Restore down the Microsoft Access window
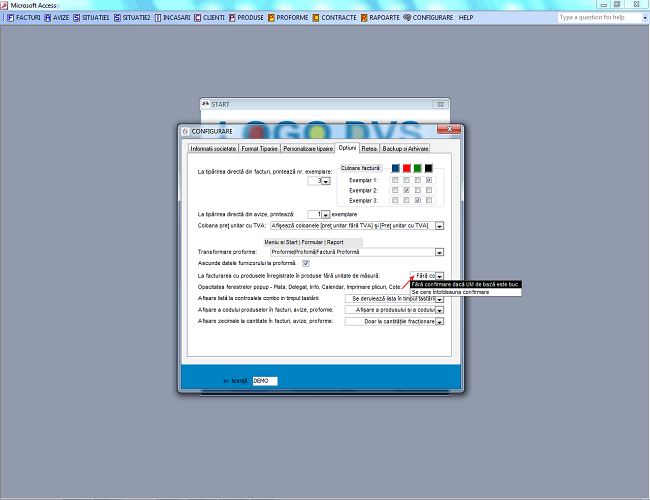This screenshot has height=500, width=650. (617, 5)
